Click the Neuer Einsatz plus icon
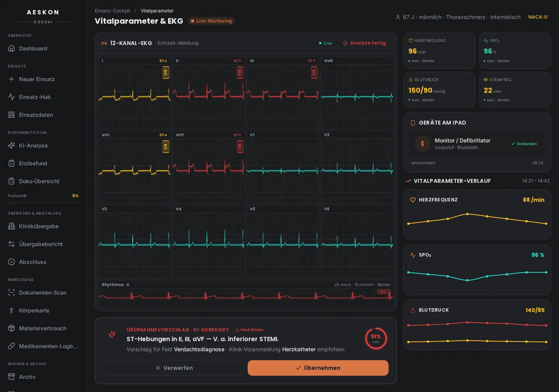This screenshot has width=559, height=392. pyautogui.click(x=12, y=79)
